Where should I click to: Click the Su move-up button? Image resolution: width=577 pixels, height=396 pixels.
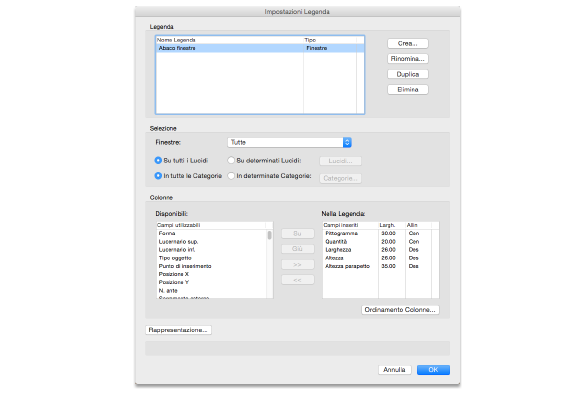click(x=298, y=233)
